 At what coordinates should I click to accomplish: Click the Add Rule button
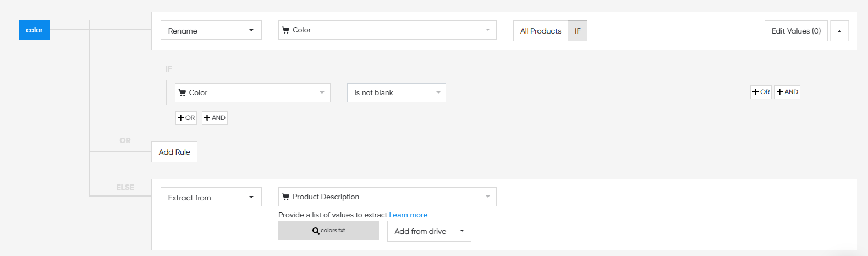coord(174,152)
